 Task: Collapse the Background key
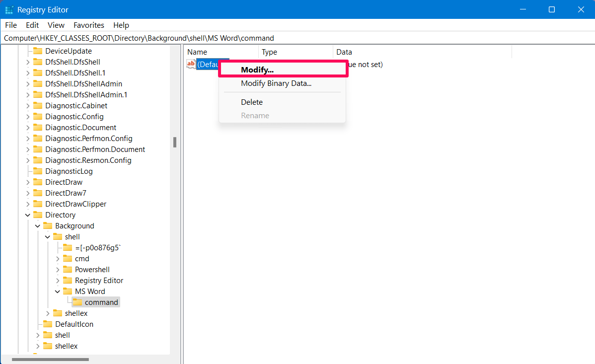coord(38,226)
